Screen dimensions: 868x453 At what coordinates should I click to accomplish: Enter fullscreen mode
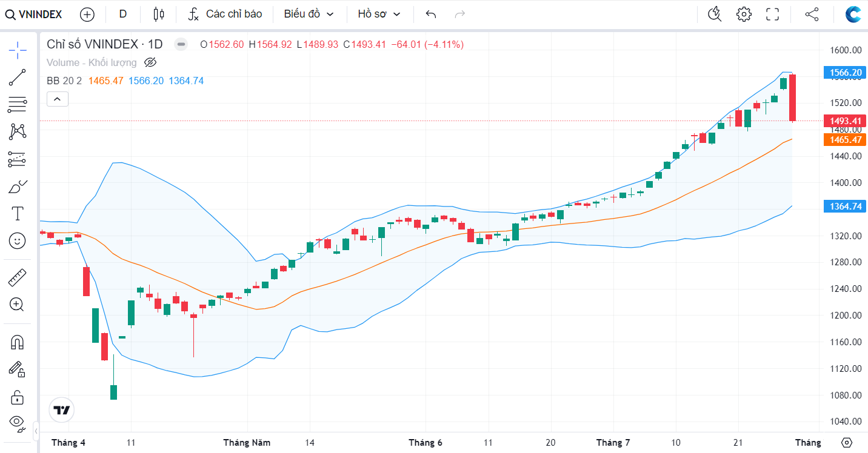(x=772, y=14)
